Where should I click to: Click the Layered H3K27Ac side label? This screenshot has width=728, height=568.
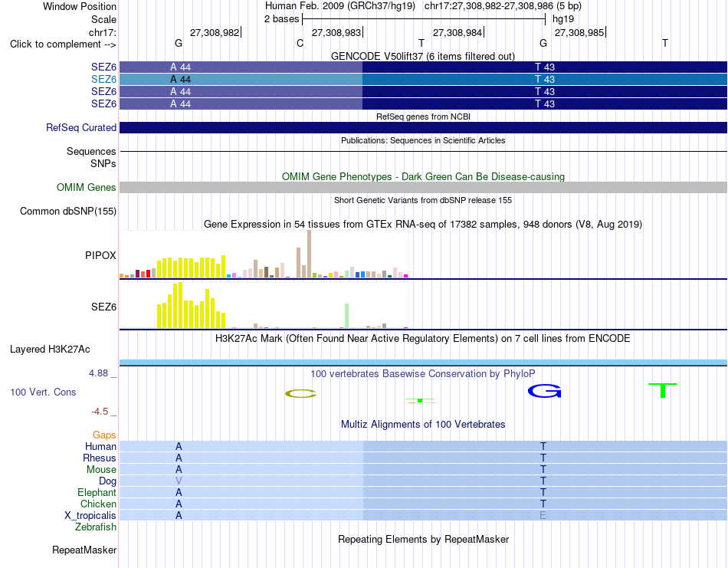coord(50,350)
